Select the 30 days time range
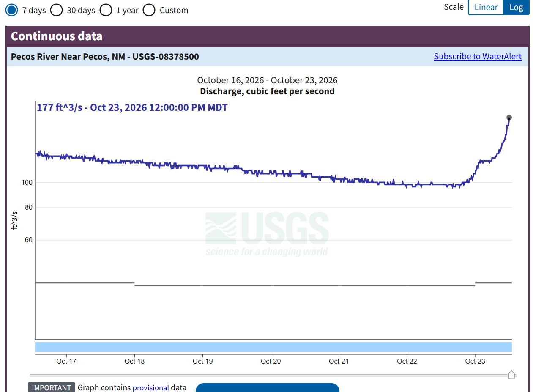The image size is (533, 392). [57, 10]
